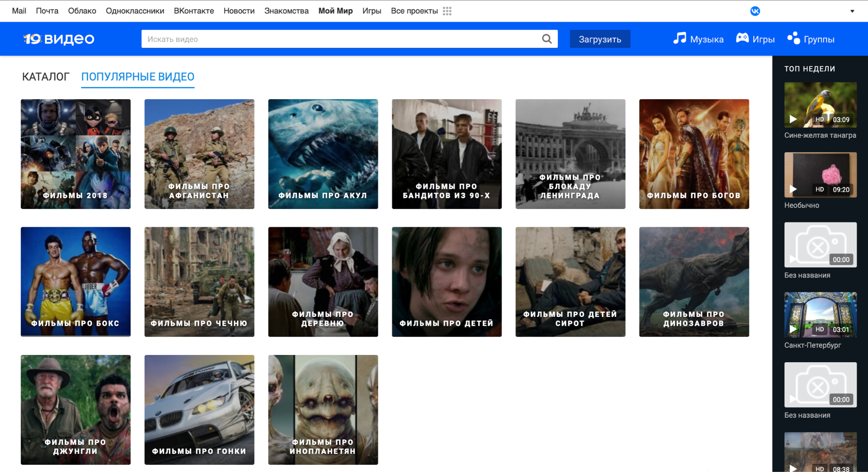This screenshot has width=868, height=472.
Task: Open the Фильмы про деревню collection
Action: pyautogui.click(x=323, y=282)
